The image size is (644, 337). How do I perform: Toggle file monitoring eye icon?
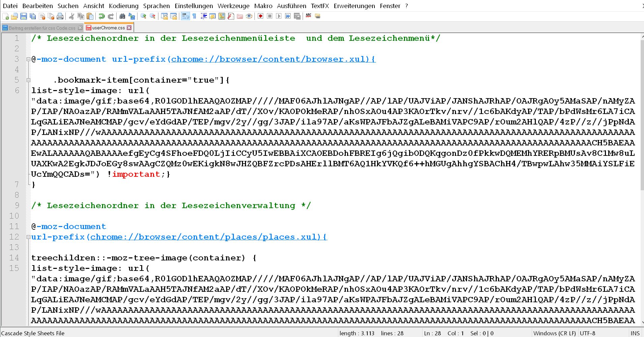click(249, 16)
